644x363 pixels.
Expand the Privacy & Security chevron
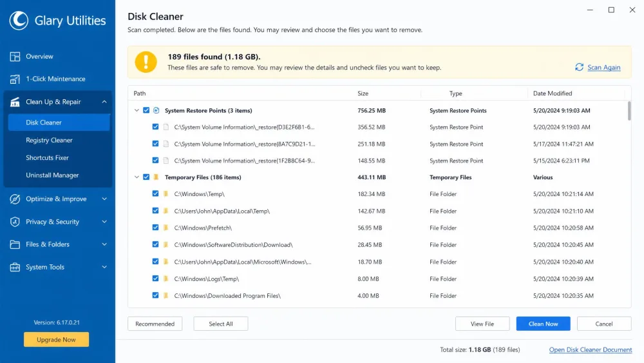click(x=104, y=222)
